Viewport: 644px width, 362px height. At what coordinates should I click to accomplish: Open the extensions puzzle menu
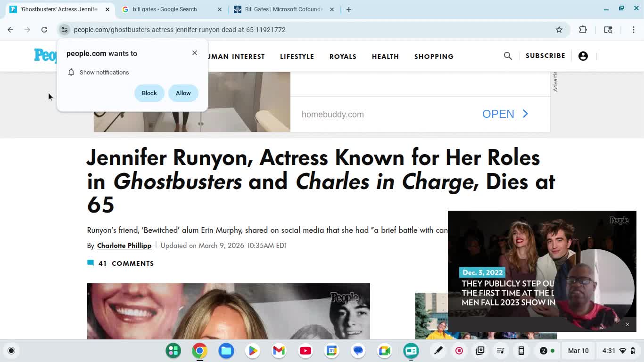click(583, 29)
